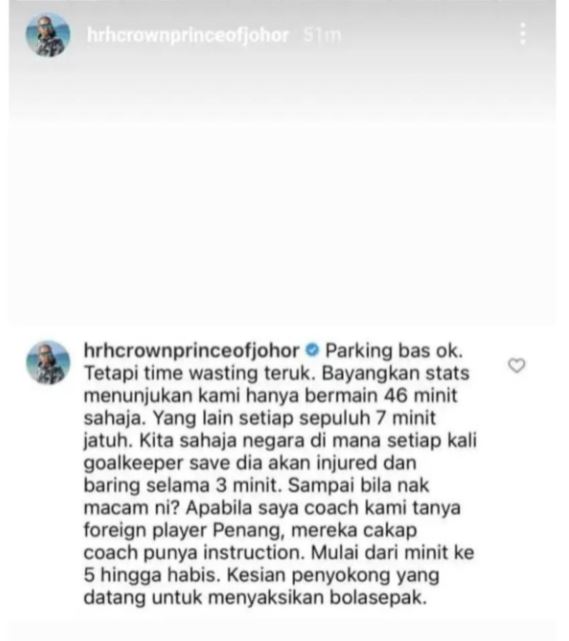This screenshot has width=569, height=641.
Task: Click the phrase 'Sampai bila nak'
Action: [x=359, y=486]
